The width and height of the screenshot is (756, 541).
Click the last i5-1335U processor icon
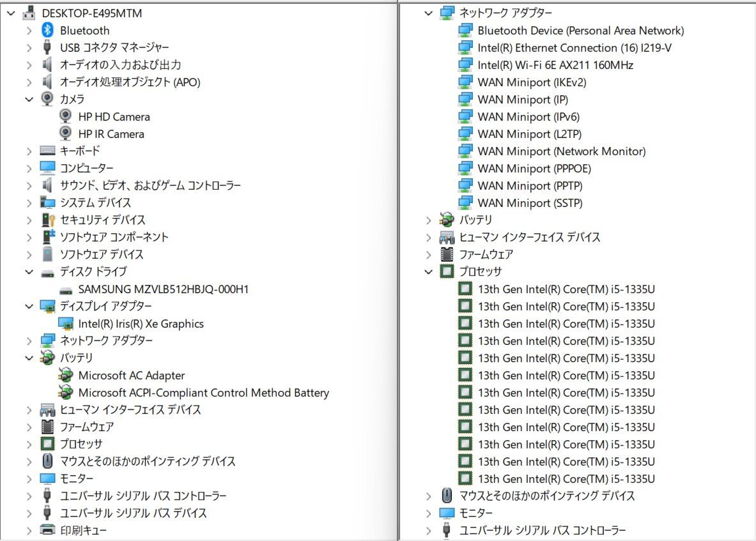click(x=465, y=478)
